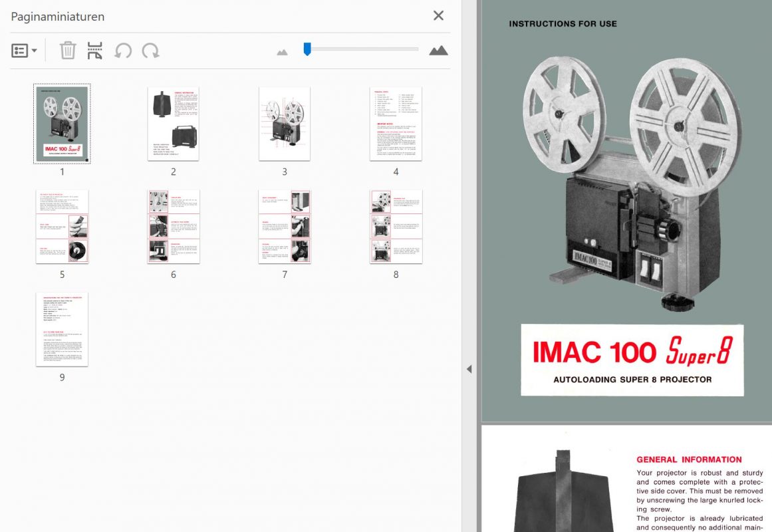Click the IMAC 100 Super 8 title in document
The height and width of the screenshot is (532, 772).
coord(632,352)
